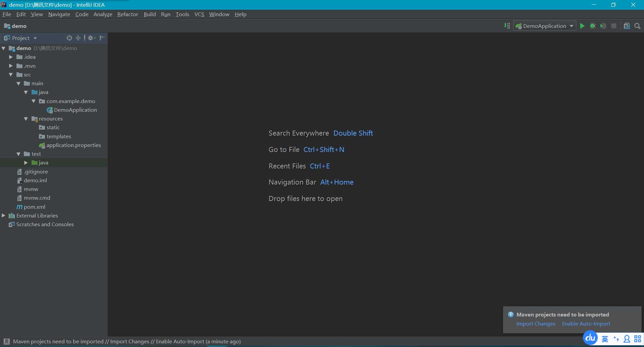Open the VCS menu
This screenshot has height=347, width=644.
[x=199, y=14]
